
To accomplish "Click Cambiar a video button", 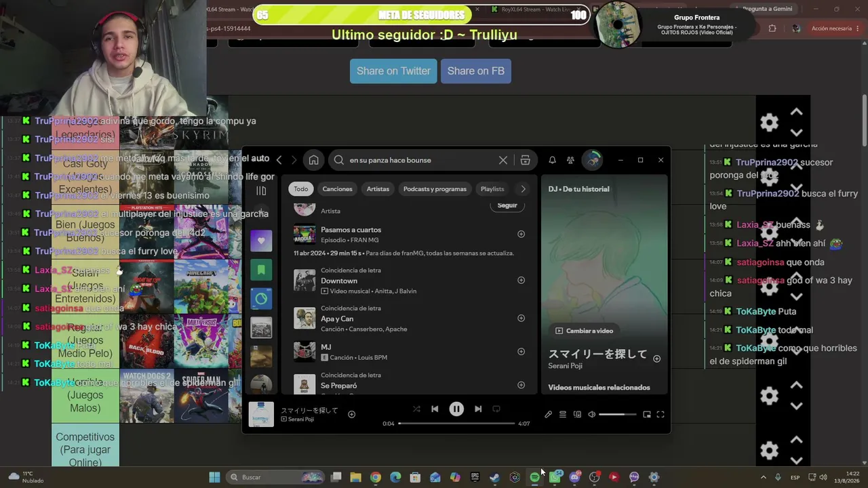I will click(x=585, y=331).
